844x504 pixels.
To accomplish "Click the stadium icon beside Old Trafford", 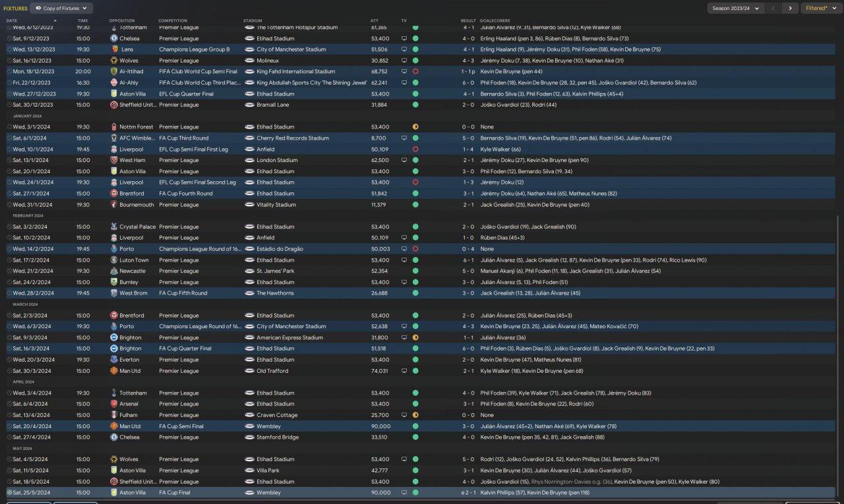I will point(249,371).
